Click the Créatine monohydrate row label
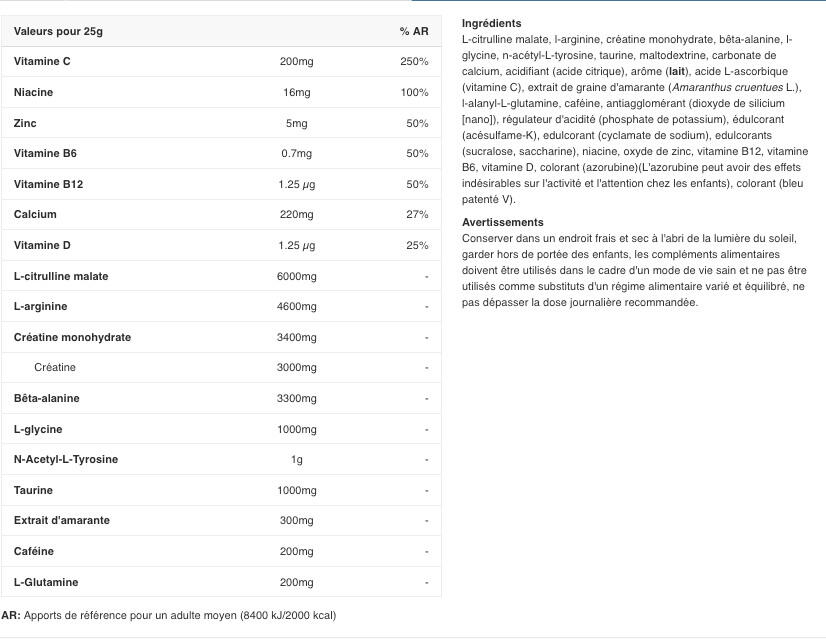 (72, 337)
